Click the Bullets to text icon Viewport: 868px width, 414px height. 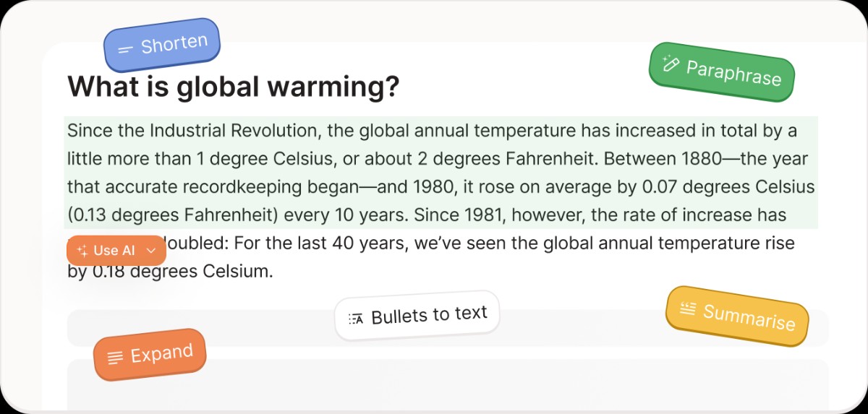[356, 318]
